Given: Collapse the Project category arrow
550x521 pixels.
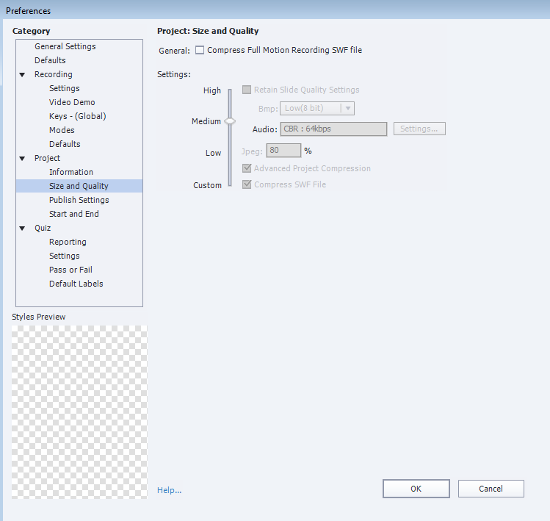Looking at the screenshot, I should coord(22,159).
